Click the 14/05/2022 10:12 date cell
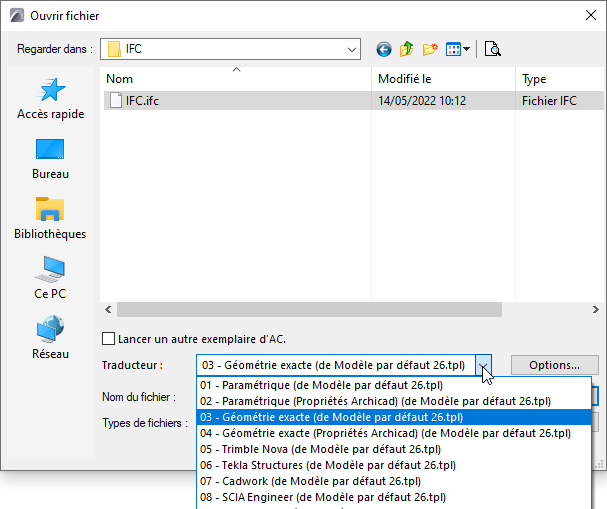 (422, 101)
